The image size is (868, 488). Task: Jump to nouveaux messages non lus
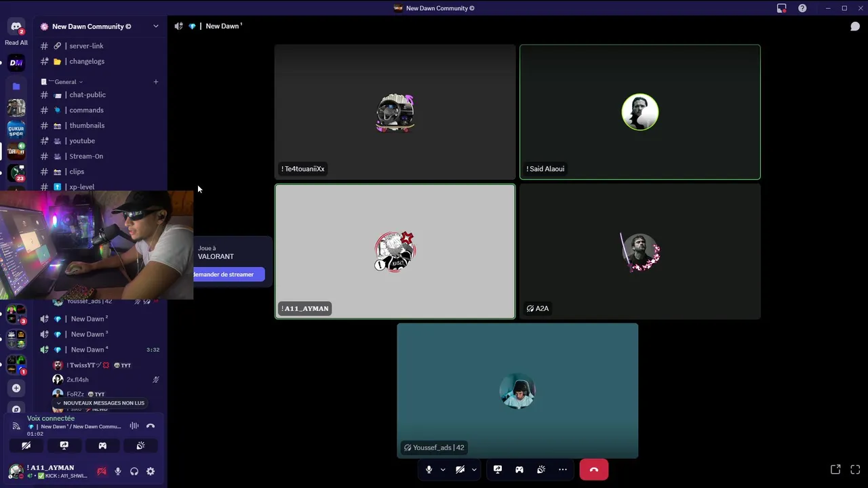100,403
